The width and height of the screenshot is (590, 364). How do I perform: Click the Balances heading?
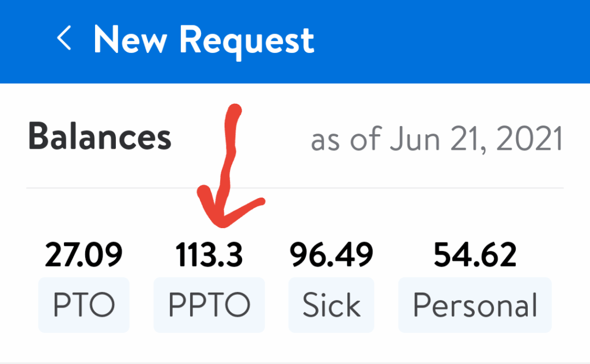(100, 138)
